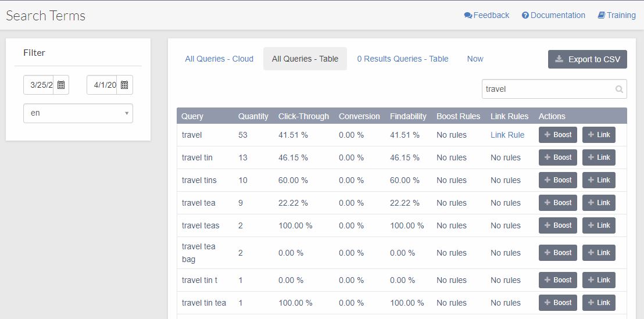Sort by Click-Through column header

[303, 116]
